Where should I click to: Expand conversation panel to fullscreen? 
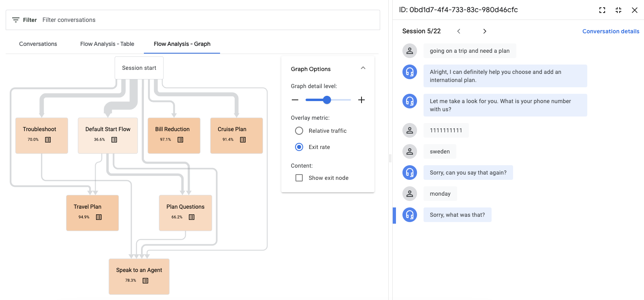[602, 10]
